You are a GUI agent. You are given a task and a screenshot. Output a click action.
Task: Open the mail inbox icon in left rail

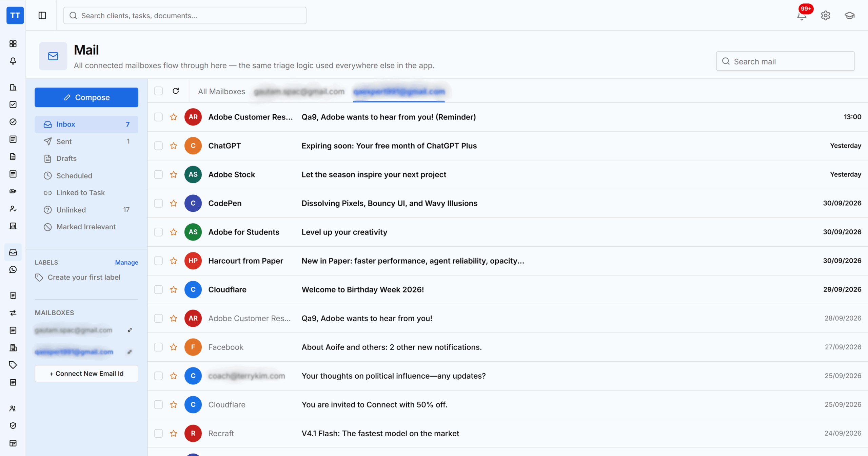click(13, 252)
